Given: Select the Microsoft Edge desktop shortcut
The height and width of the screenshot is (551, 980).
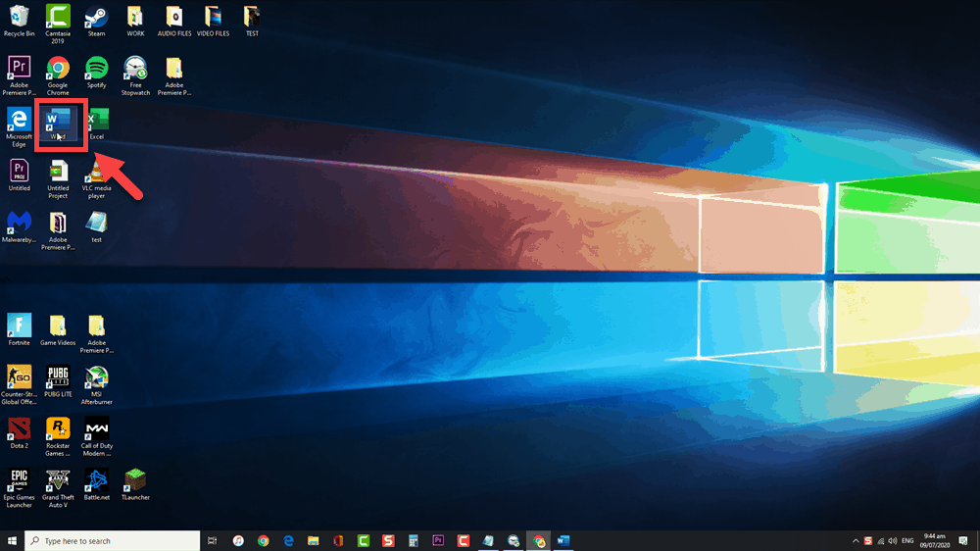Looking at the screenshot, I should pyautogui.click(x=19, y=126).
